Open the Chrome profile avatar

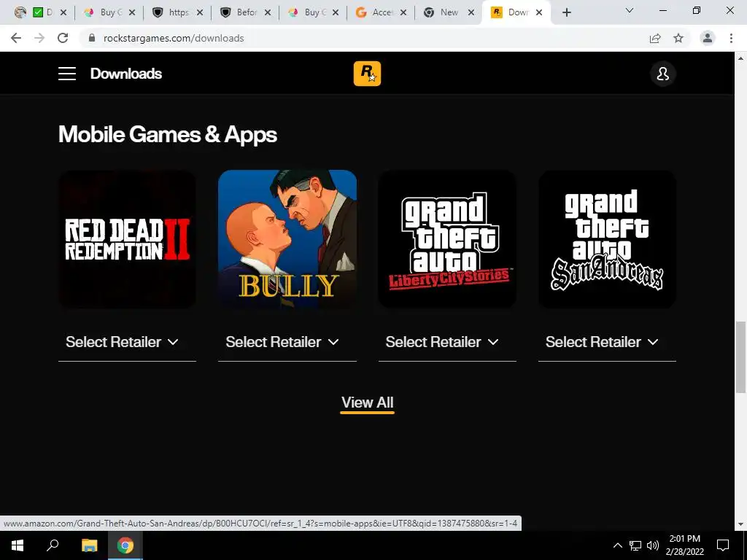click(x=708, y=38)
